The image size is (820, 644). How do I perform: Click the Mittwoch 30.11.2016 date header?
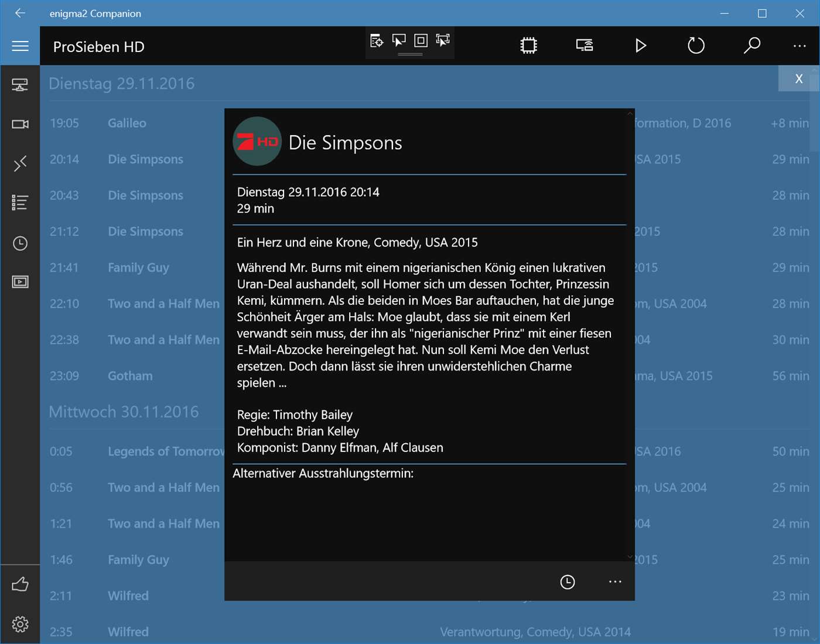[124, 412]
